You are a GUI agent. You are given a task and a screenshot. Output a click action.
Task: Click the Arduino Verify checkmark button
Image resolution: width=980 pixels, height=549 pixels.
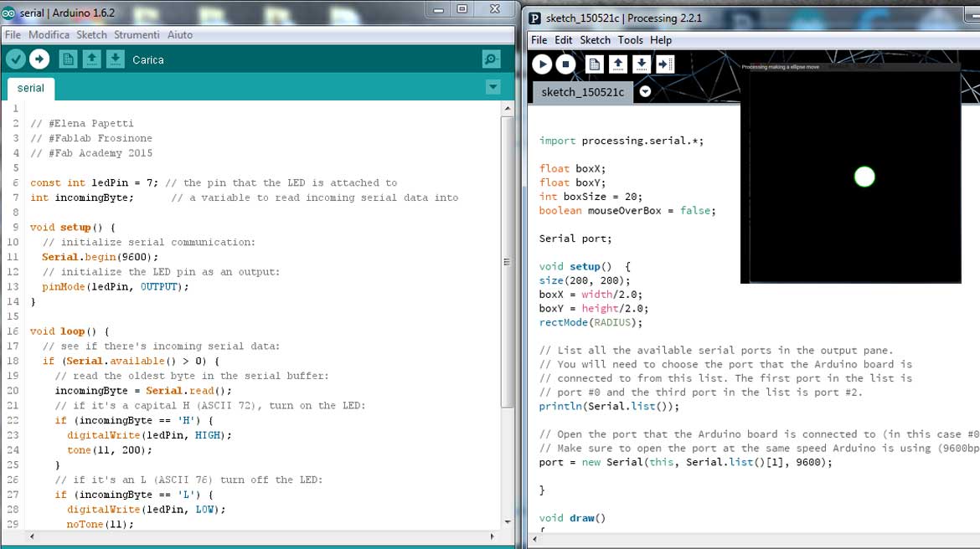coord(16,59)
